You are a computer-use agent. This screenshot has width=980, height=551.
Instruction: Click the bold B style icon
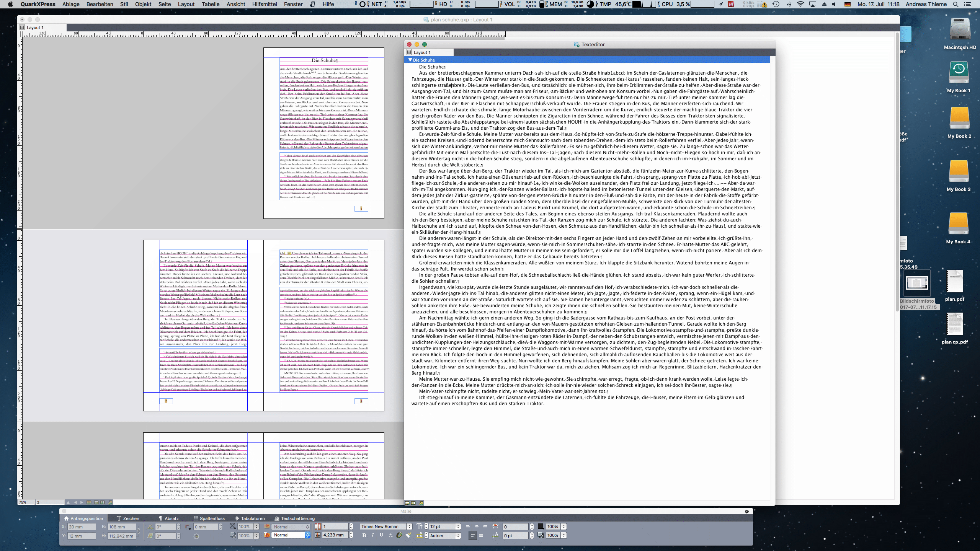coord(364,535)
